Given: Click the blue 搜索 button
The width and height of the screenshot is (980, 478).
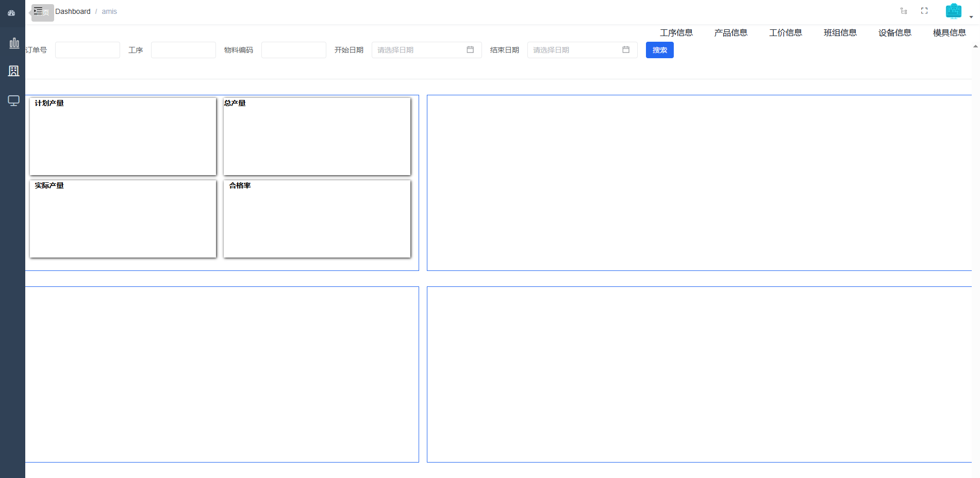Looking at the screenshot, I should (660, 50).
